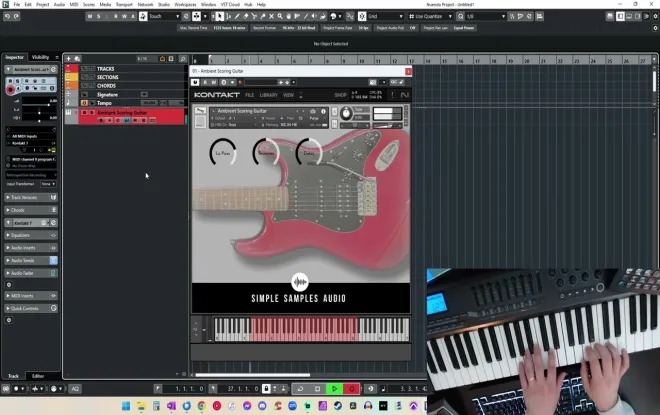Open the Grid snap type dropdown
660x415 pixels.
pos(385,16)
